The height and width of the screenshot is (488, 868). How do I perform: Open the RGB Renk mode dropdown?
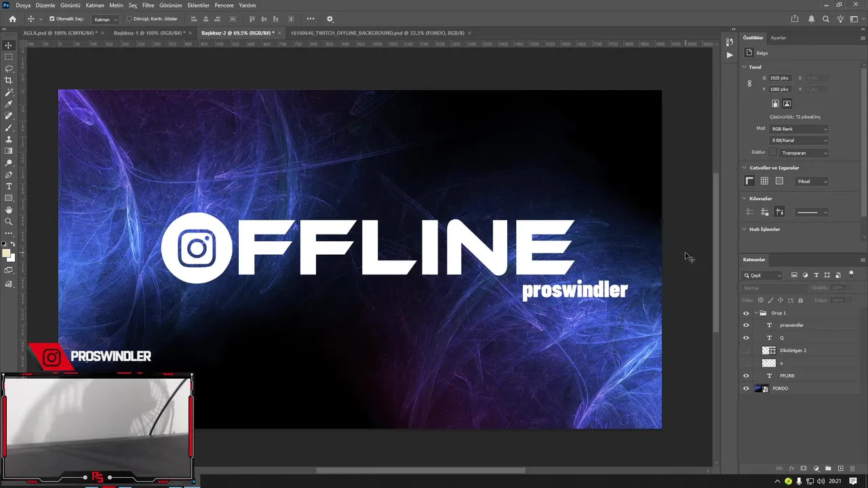799,129
